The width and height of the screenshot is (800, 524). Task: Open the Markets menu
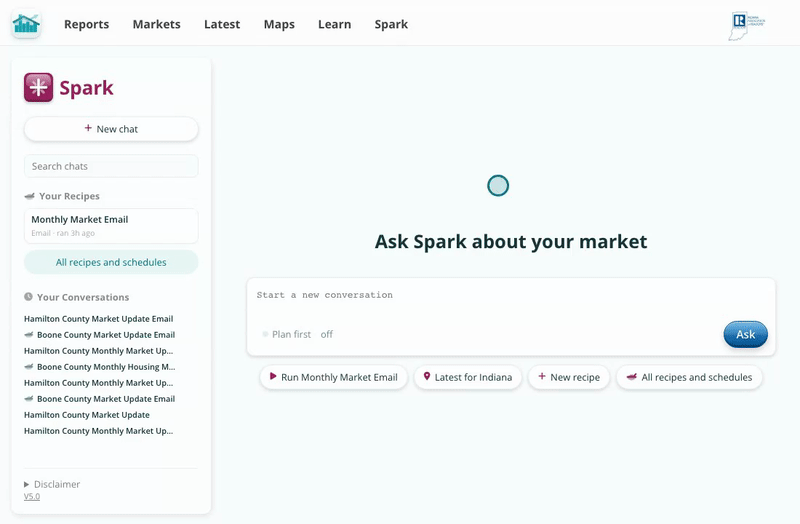(x=157, y=24)
